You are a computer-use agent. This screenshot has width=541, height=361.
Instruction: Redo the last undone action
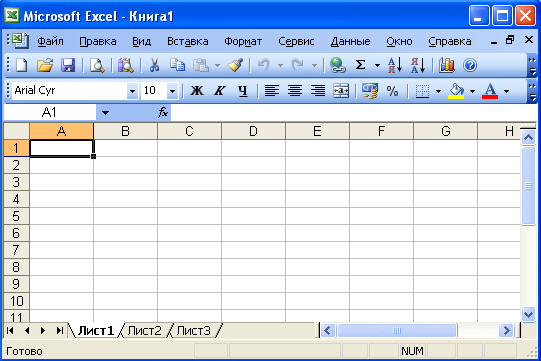click(x=298, y=65)
